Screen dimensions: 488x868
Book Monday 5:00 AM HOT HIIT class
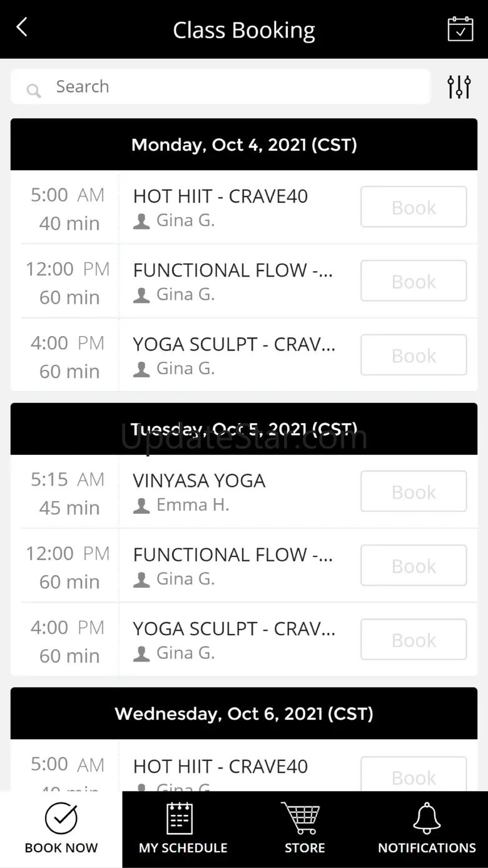414,207
